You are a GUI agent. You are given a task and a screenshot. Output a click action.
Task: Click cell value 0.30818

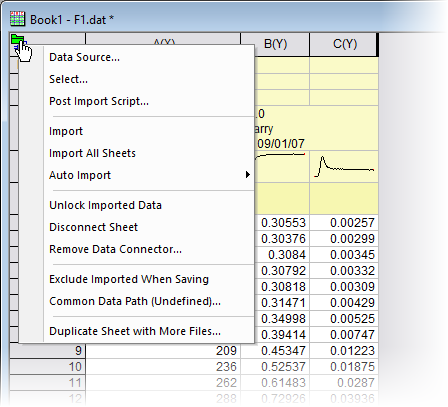click(x=283, y=287)
